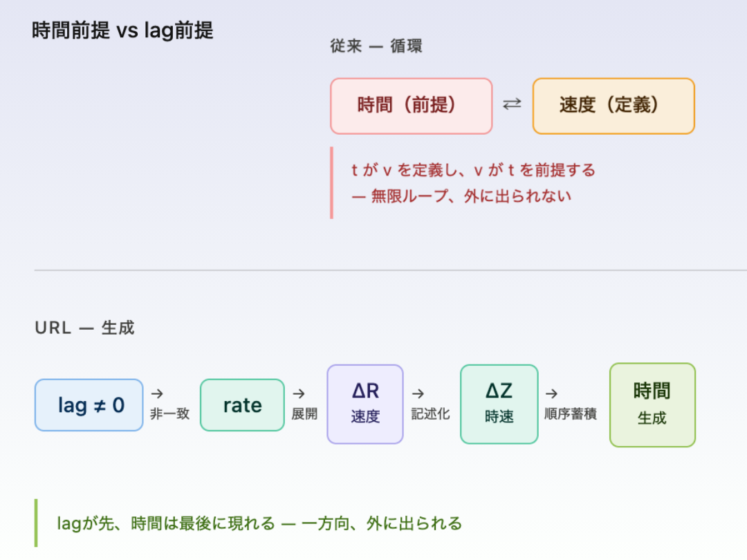Select the 時間（前提） box

click(411, 106)
